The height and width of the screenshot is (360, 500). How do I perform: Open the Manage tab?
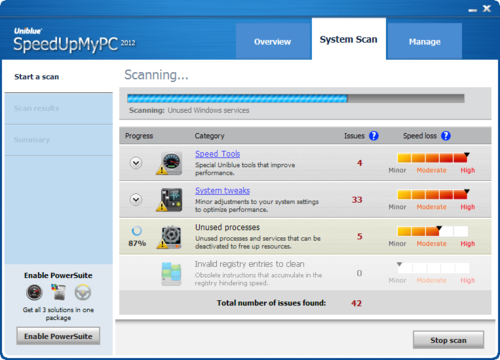pos(425,41)
